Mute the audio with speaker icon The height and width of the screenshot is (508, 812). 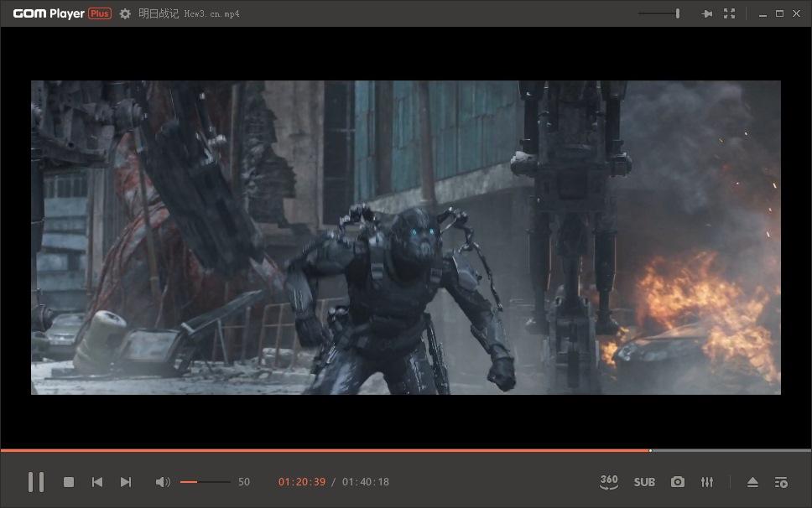163,482
